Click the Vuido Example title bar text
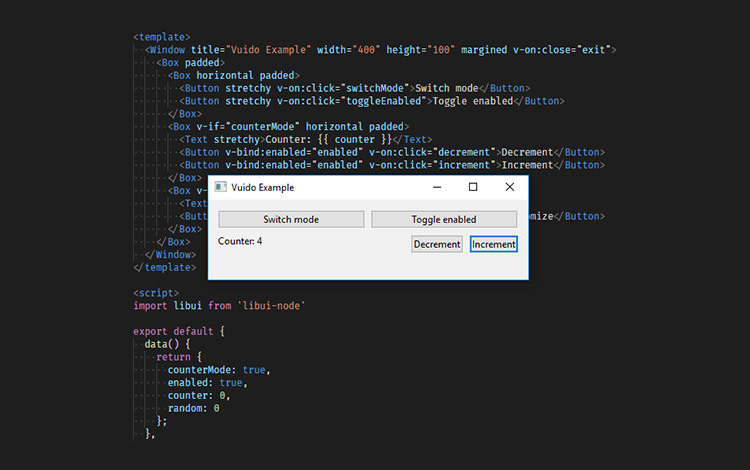 263,187
